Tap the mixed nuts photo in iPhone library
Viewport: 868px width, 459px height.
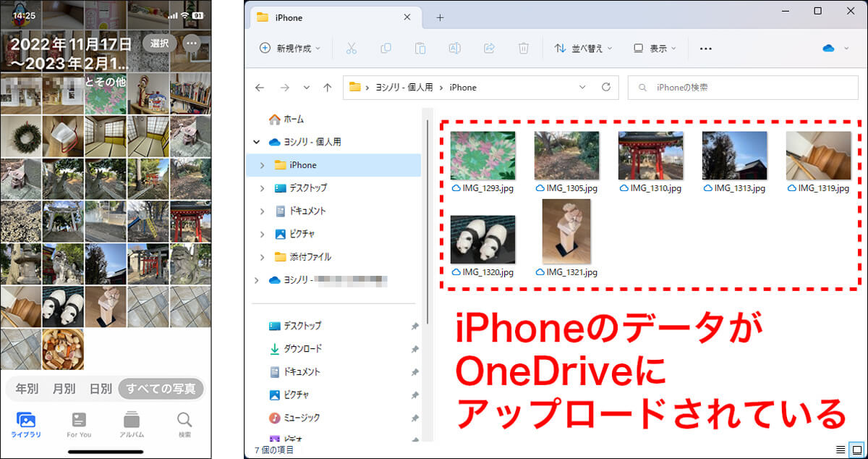[63, 349]
